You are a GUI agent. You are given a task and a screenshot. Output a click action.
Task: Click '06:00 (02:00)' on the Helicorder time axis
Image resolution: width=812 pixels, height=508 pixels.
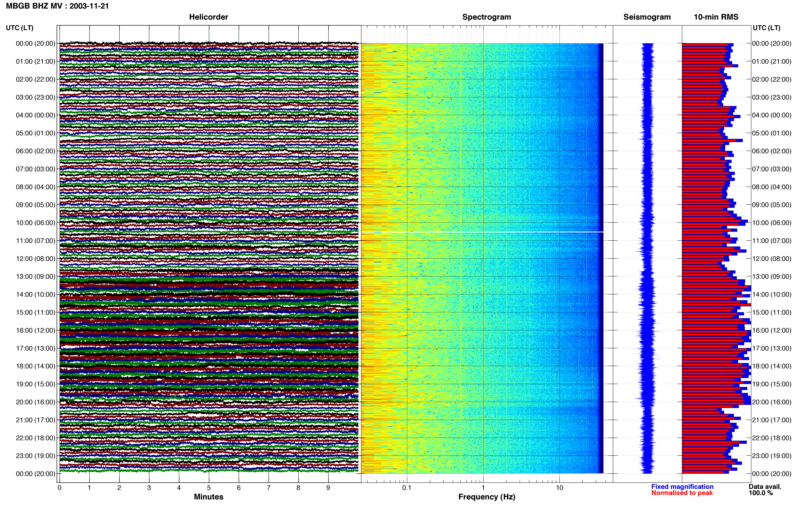tap(36, 151)
